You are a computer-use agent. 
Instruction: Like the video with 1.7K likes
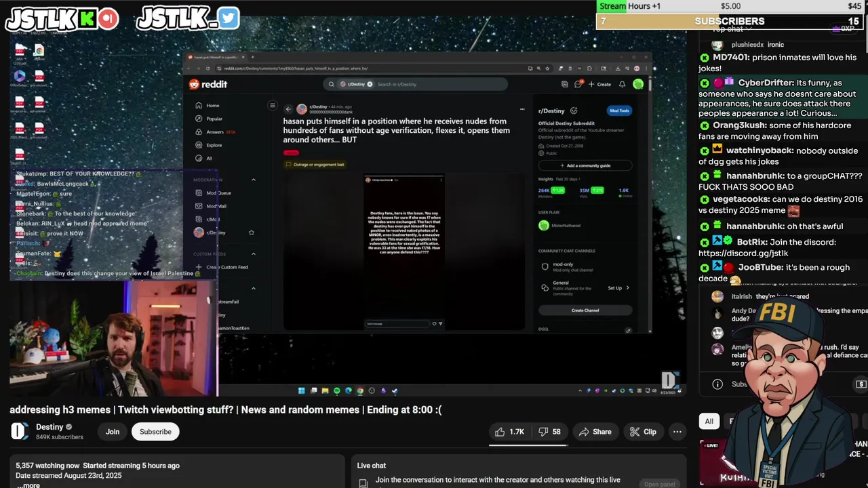tap(509, 432)
